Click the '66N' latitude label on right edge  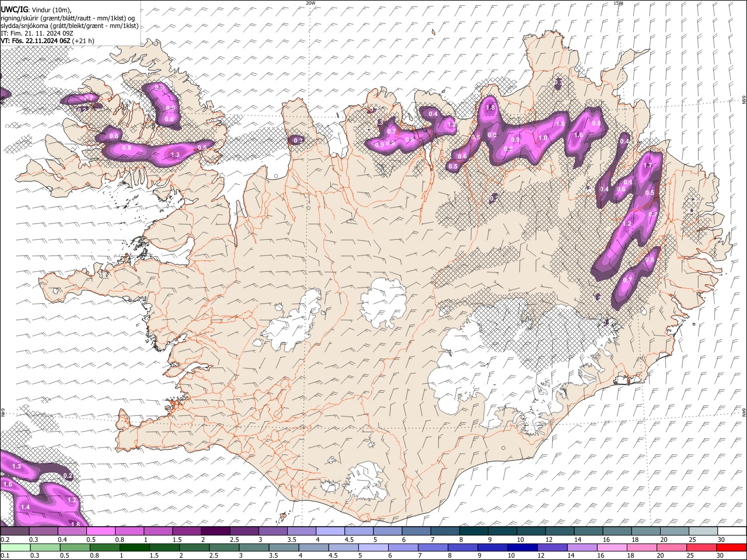tap(743, 100)
